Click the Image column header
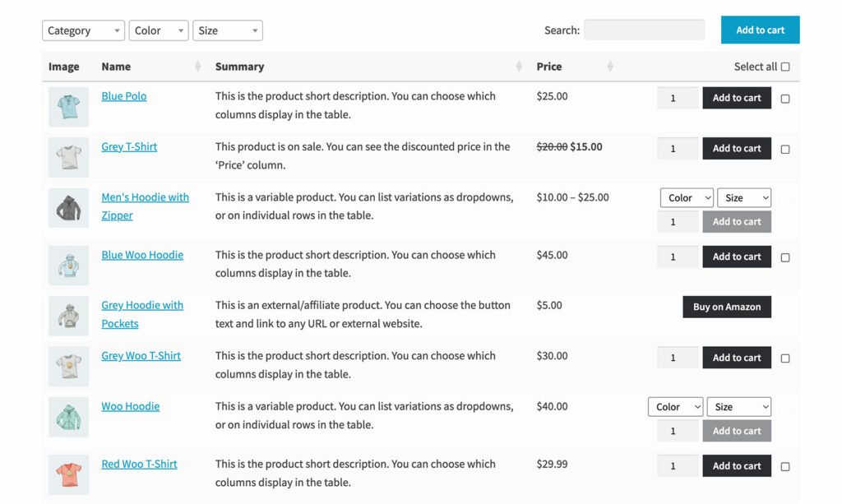The image size is (842, 504). coord(64,67)
